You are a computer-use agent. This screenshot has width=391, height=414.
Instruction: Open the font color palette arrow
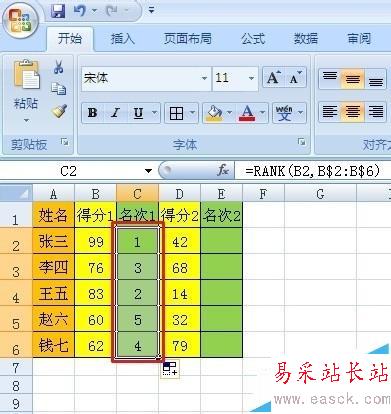pos(262,113)
